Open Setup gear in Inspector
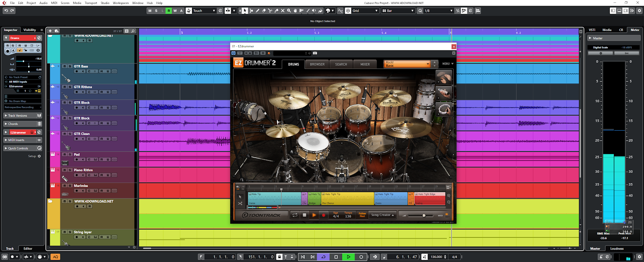 click(x=39, y=156)
